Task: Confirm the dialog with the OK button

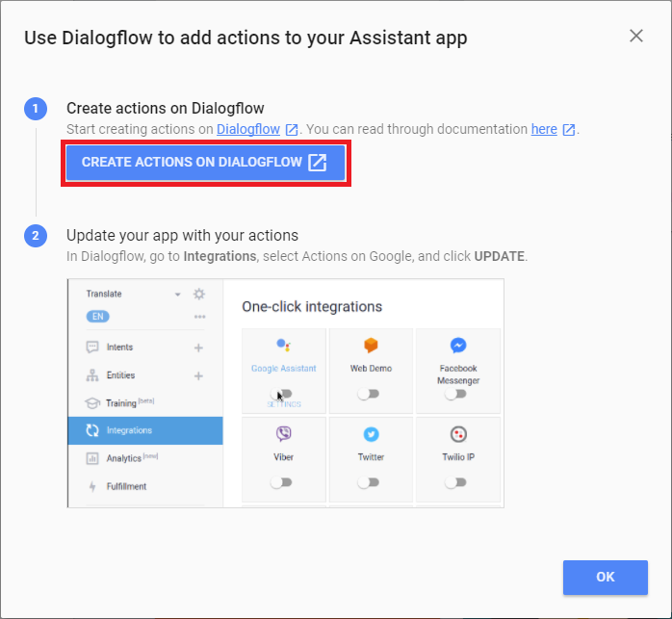Action: point(606,577)
